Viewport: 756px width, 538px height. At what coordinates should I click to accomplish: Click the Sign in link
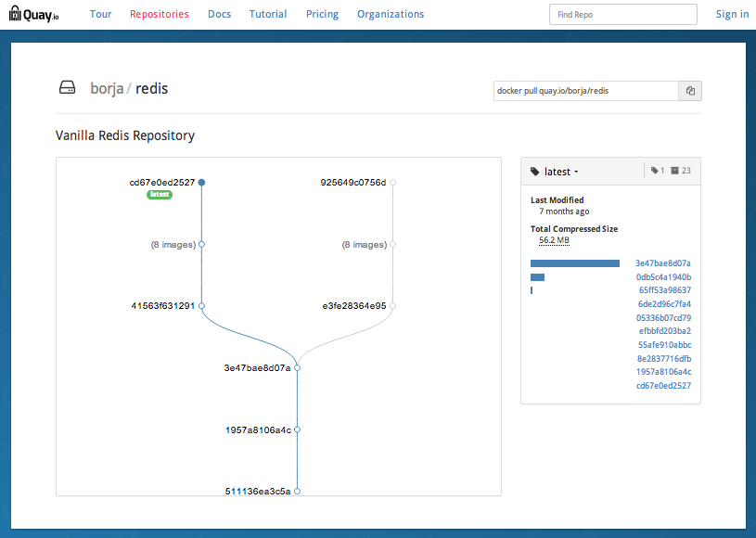(x=733, y=14)
